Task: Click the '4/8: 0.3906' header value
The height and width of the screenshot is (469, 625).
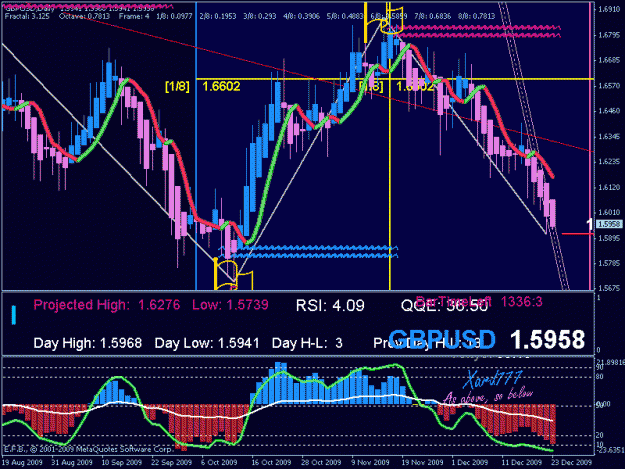Action: coord(301,16)
